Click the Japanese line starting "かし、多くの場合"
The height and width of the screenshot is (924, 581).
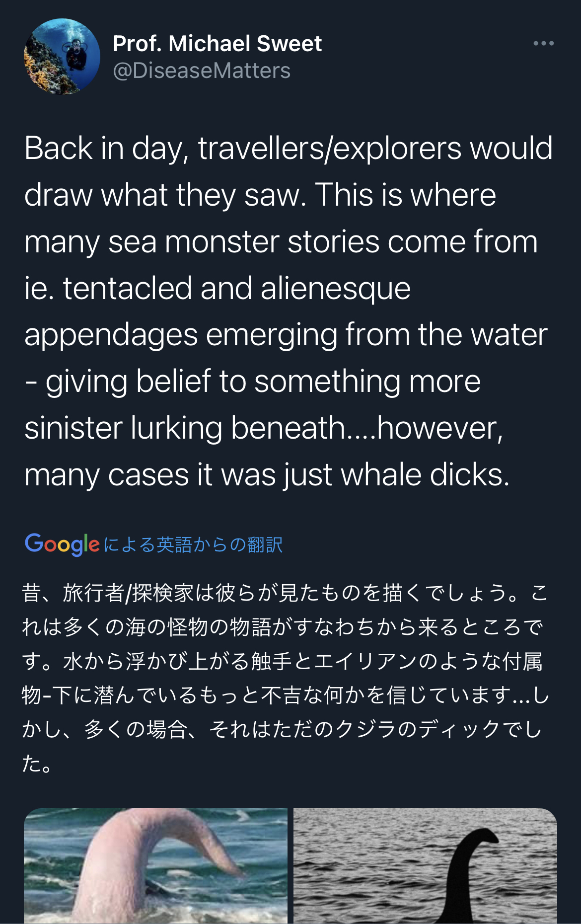[x=282, y=729]
